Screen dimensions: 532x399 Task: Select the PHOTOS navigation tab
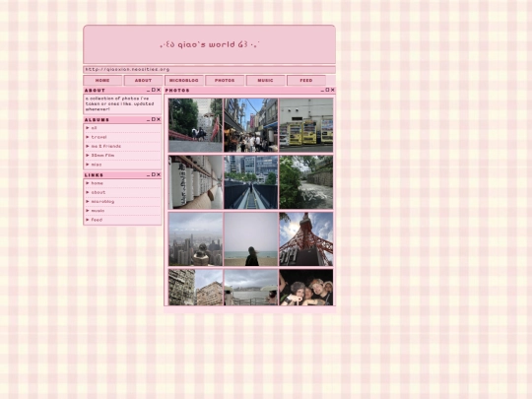pyautogui.click(x=225, y=81)
